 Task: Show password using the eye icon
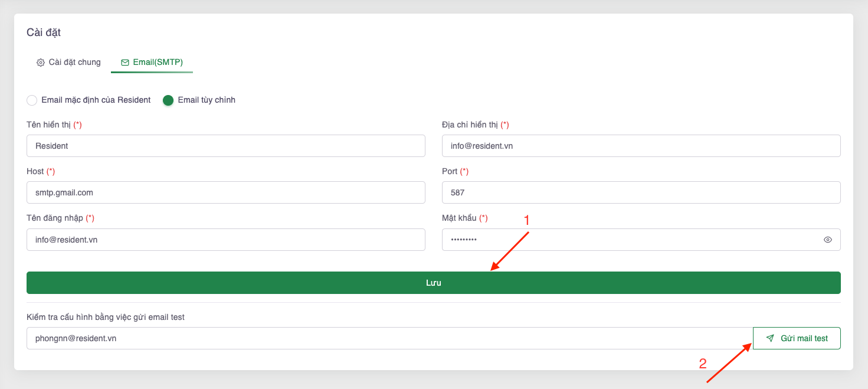pyautogui.click(x=828, y=240)
